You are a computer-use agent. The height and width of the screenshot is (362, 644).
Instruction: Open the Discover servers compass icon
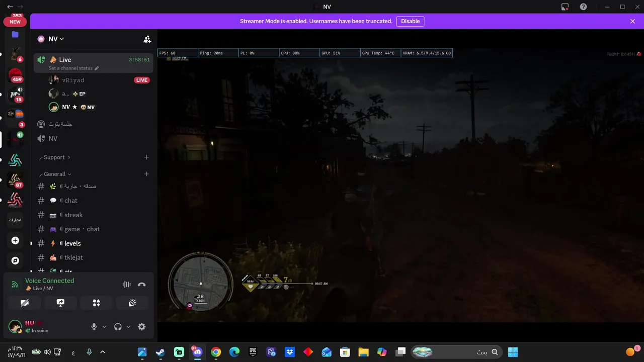tap(15, 260)
